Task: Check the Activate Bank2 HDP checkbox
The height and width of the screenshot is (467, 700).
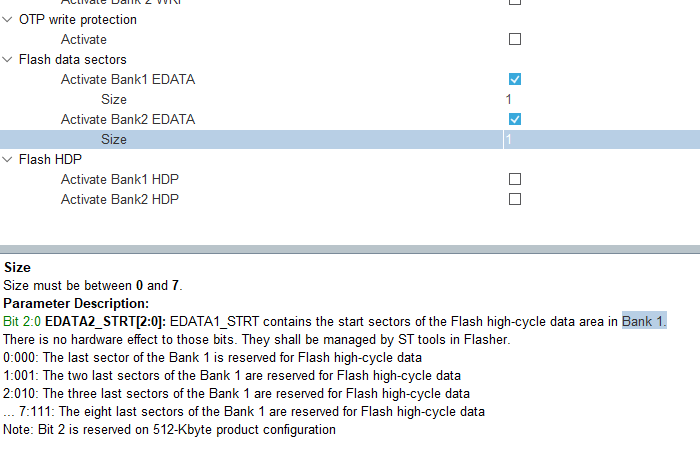Action: tap(515, 200)
